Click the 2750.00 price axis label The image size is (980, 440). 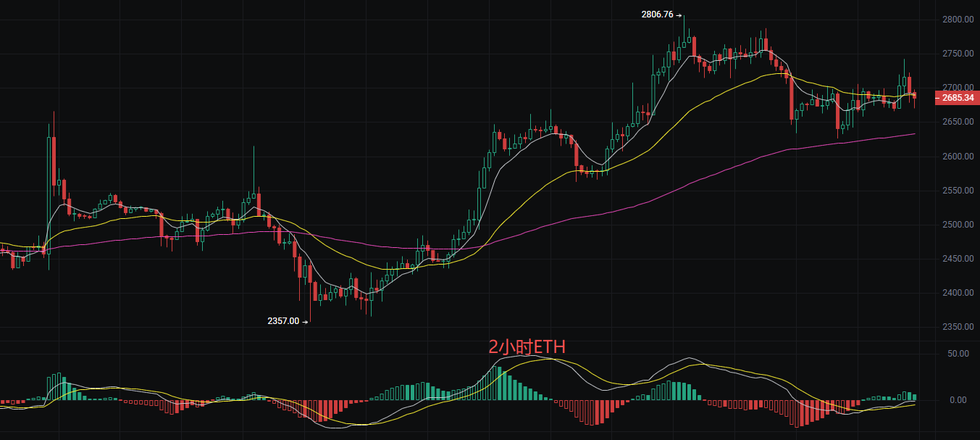[958, 54]
